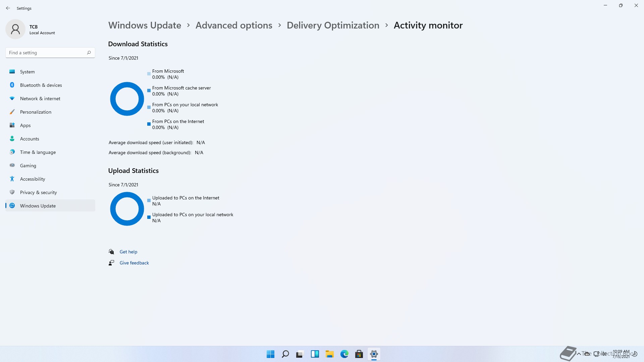Open the Apps sidebar icon
Screen dimensions: 644x362
[12, 125]
